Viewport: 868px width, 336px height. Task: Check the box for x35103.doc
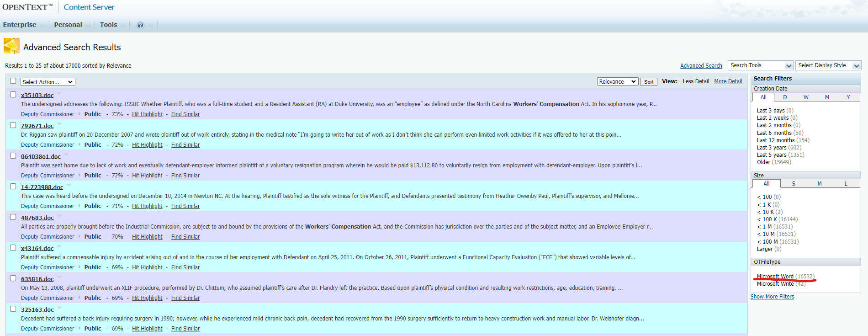13,95
